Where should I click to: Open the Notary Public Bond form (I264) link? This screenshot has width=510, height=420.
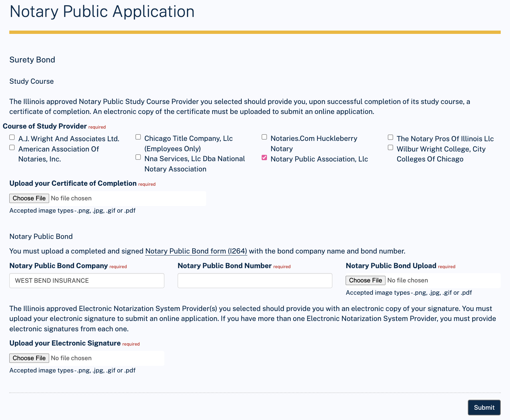point(196,251)
